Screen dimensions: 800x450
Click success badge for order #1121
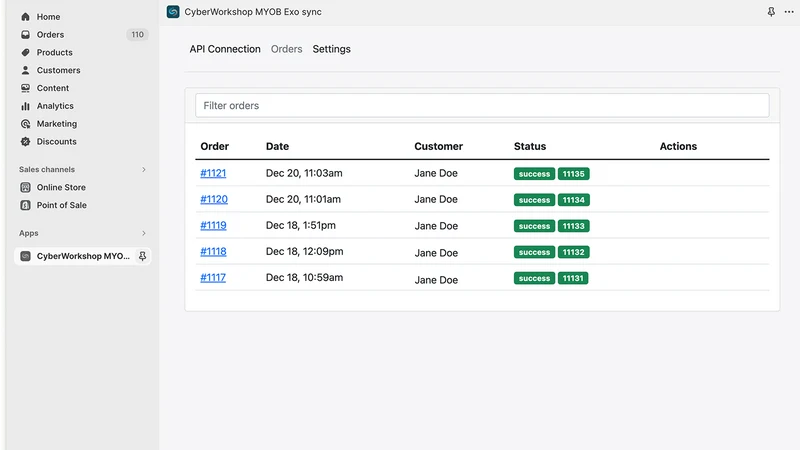click(534, 174)
